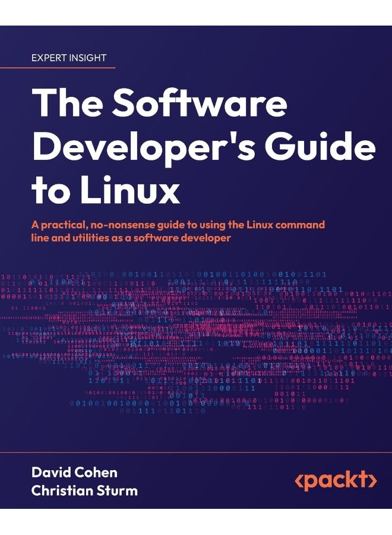Click the title line "The Software"
The image size is (392, 535).
click(160, 103)
